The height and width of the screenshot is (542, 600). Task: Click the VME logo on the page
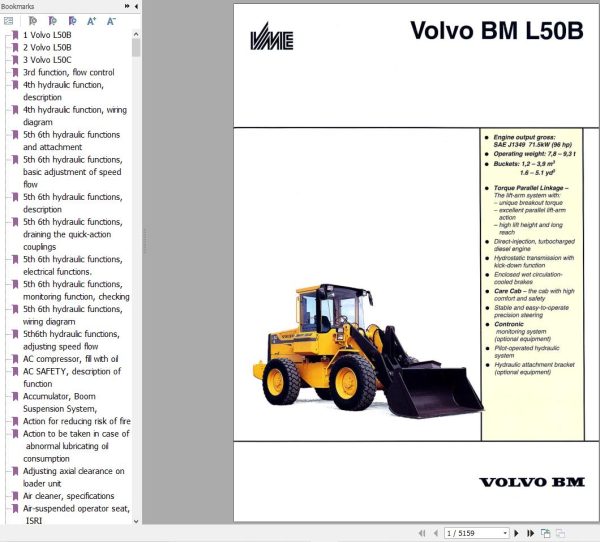pyautogui.click(x=272, y=36)
